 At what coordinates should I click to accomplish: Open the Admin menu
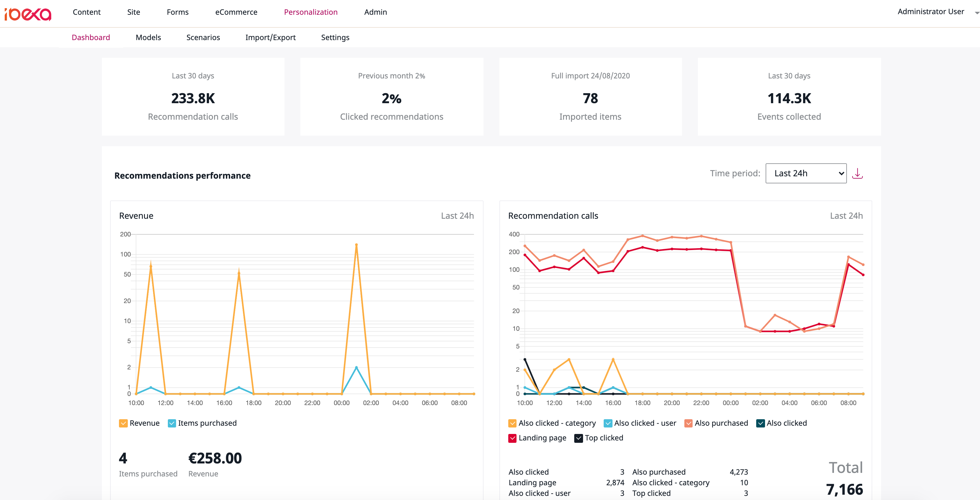click(x=375, y=12)
